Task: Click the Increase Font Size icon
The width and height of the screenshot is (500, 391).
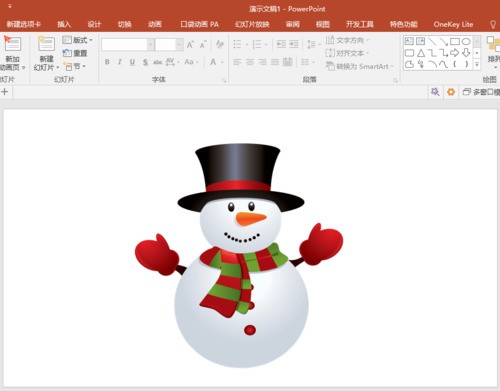Action: point(190,44)
